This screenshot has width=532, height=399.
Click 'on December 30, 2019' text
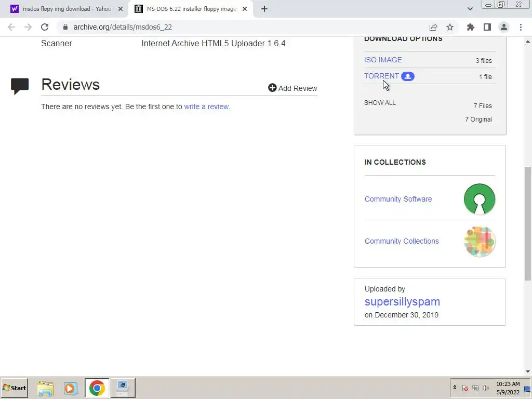(x=402, y=315)
